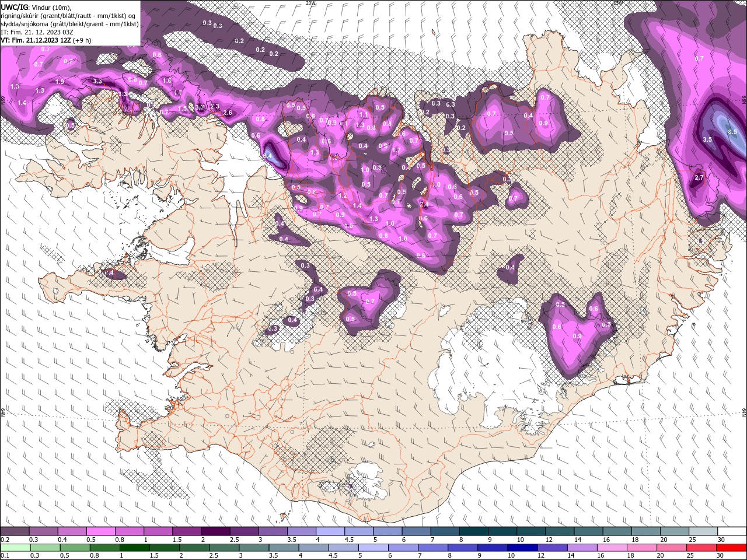Select the light pink rain swatch at 16
Image resolution: width=747 pixels, height=560 pixels.
[612, 548]
